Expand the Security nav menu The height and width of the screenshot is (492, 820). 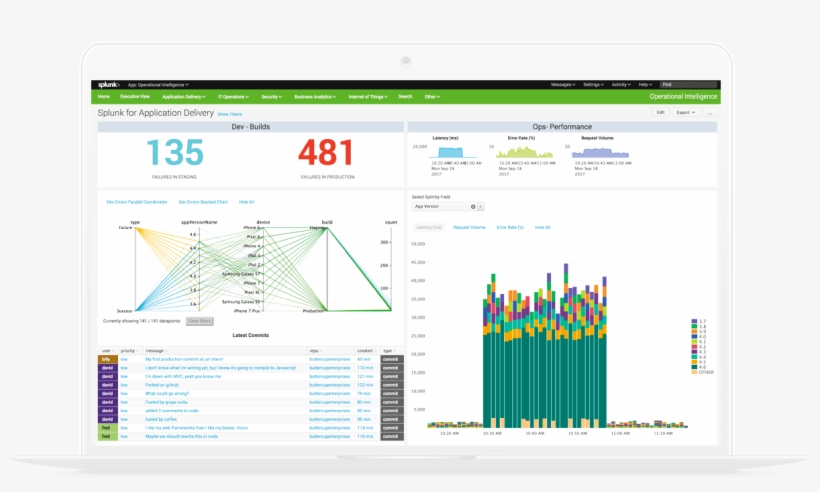[x=271, y=97]
